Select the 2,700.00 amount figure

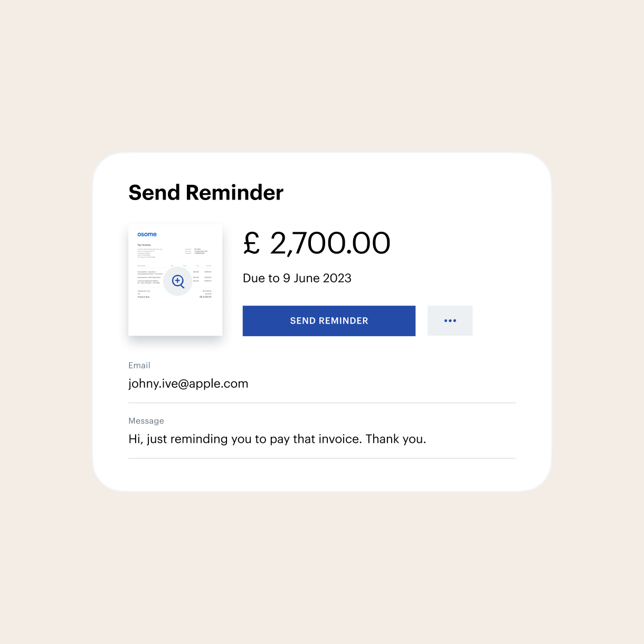point(330,243)
